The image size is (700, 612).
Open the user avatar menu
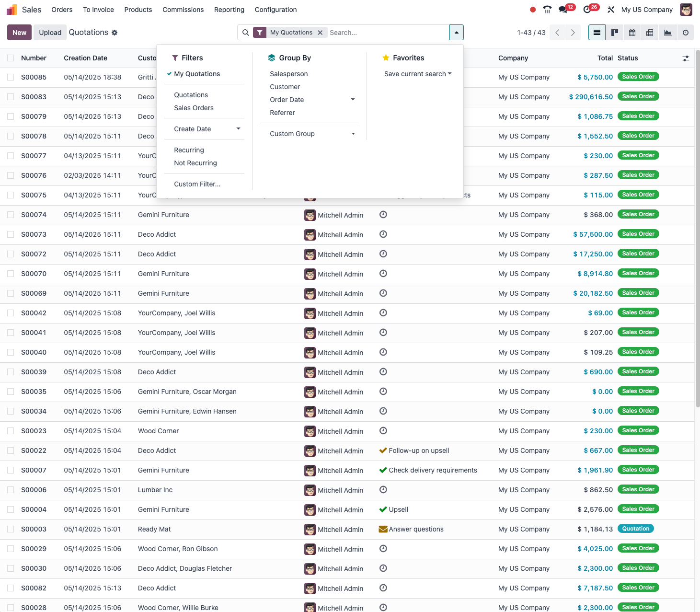click(686, 10)
